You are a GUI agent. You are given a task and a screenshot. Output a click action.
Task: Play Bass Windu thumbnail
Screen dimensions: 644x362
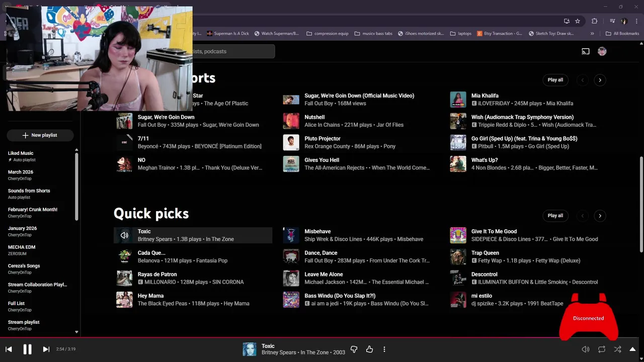pyautogui.click(x=291, y=300)
